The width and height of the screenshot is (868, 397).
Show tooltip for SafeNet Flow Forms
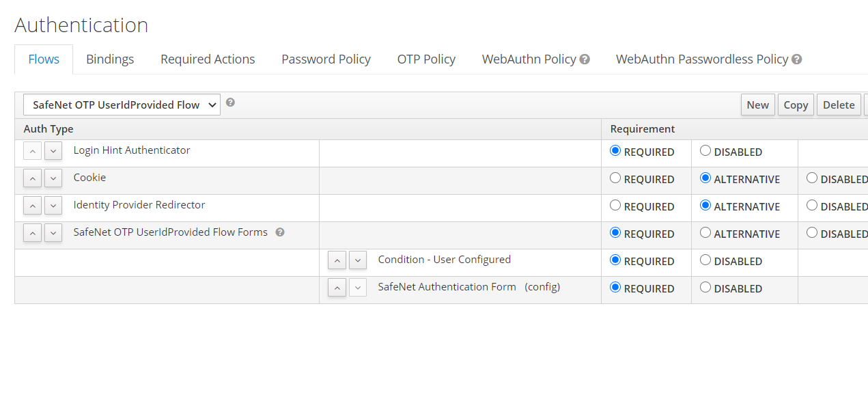tap(280, 232)
